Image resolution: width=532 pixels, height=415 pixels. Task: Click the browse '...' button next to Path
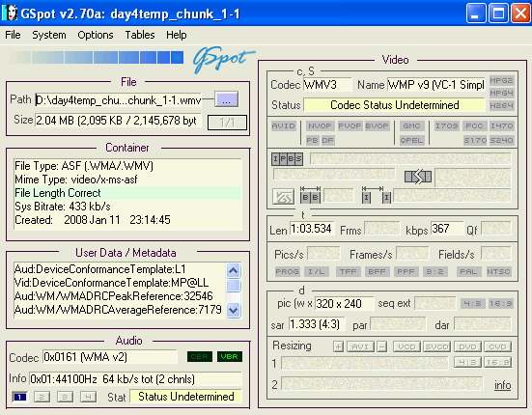pyautogui.click(x=227, y=99)
